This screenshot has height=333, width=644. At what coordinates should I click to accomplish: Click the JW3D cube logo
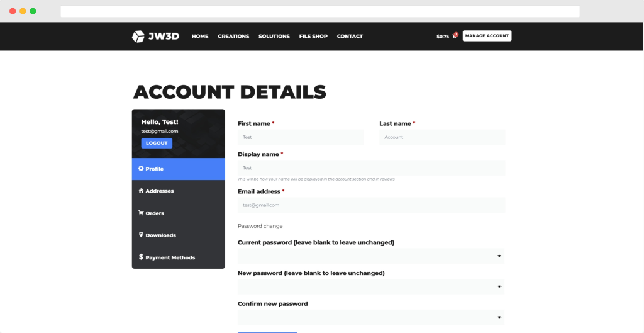click(138, 36)
